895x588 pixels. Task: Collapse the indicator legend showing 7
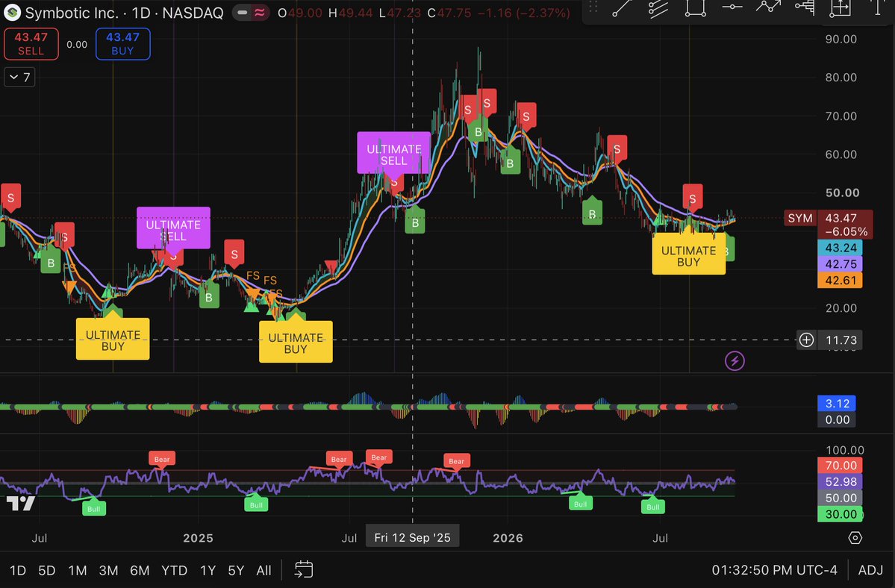[x=19, y=77]
